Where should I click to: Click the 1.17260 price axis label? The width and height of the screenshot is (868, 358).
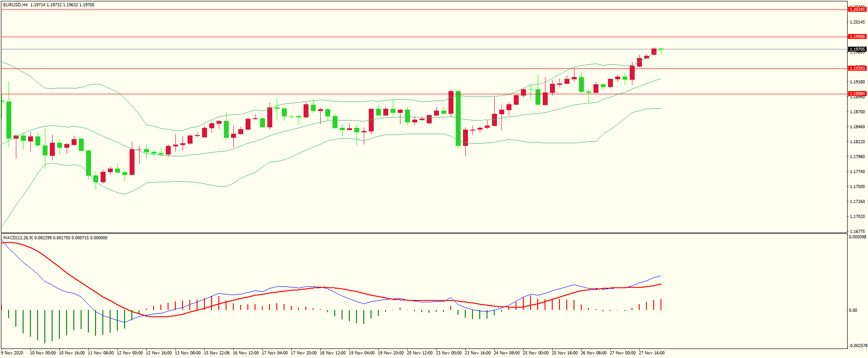coord(857,202)
